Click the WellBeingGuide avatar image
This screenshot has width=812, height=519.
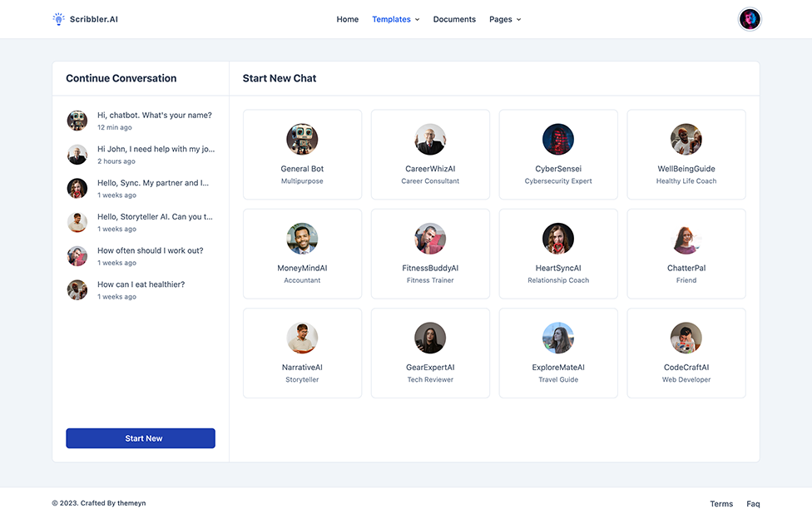[x=686, y=139]
